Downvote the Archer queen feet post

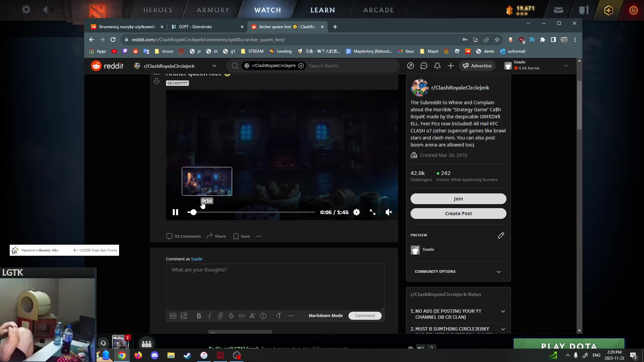(156, 81)
